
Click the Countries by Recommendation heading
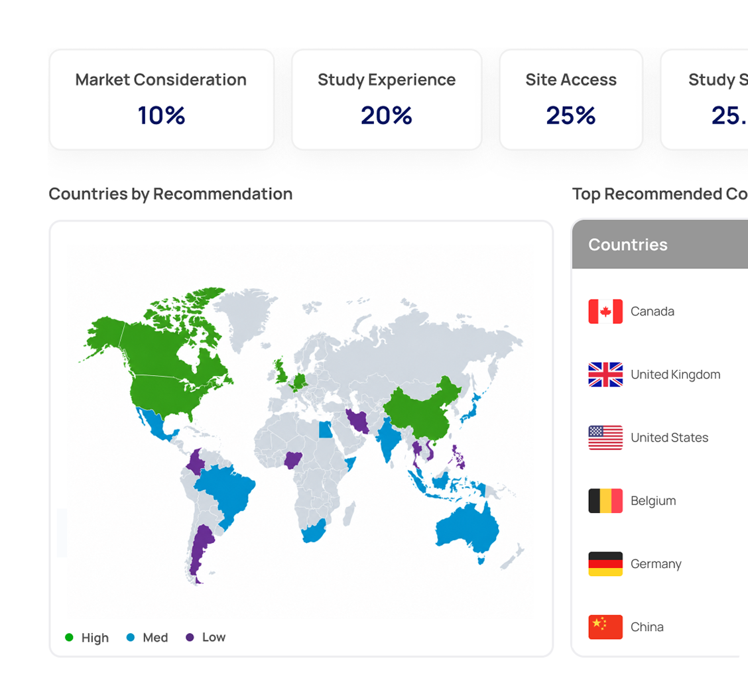click(171, 194)
